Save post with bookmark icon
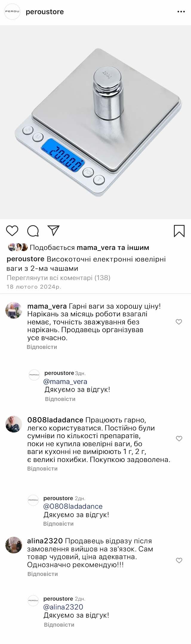 click(x=179, y=231)
